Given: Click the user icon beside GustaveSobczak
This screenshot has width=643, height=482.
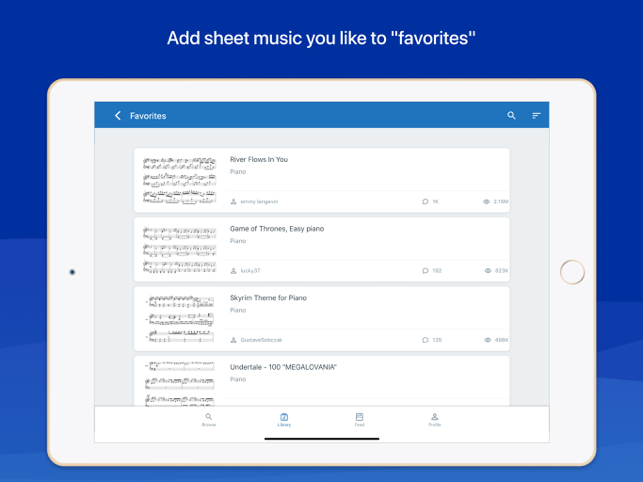Looking at the screenshot, I should coord(233,340).
